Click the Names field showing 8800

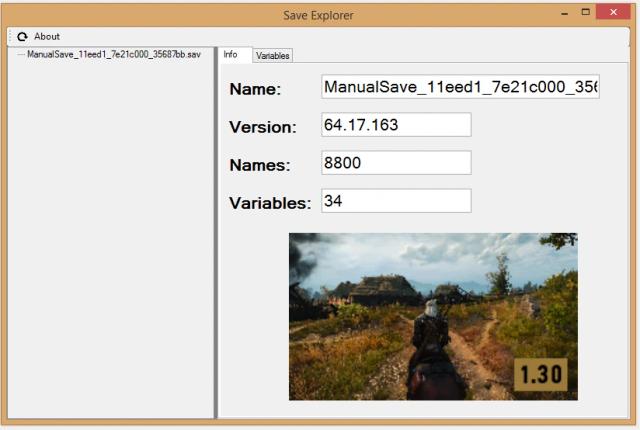[396, 162]
